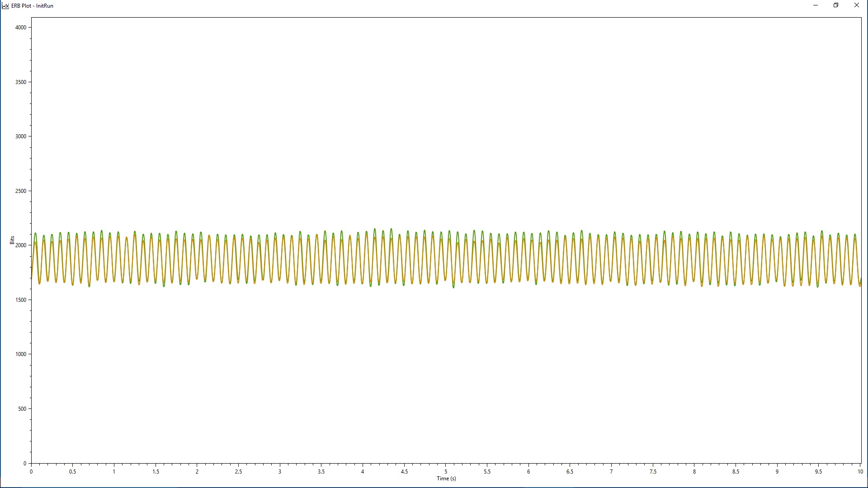Screen dimensions: 868x488
Task: Click the ERB Plot window icon
Action: (5, 6)
